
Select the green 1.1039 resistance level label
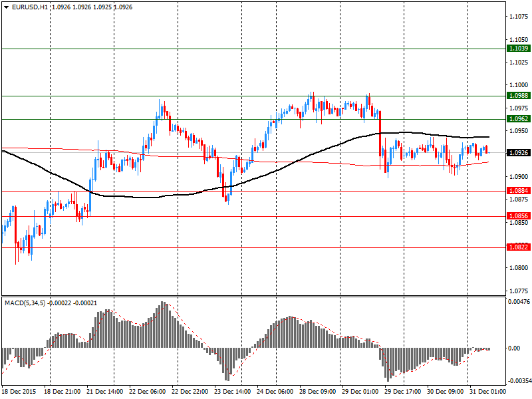coord(519,49)
